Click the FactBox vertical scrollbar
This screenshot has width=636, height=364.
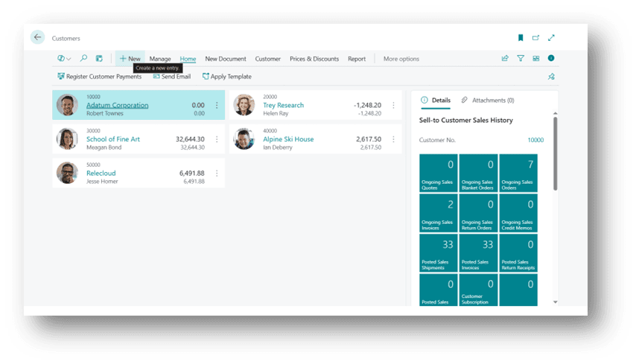[x=555, y=153]
